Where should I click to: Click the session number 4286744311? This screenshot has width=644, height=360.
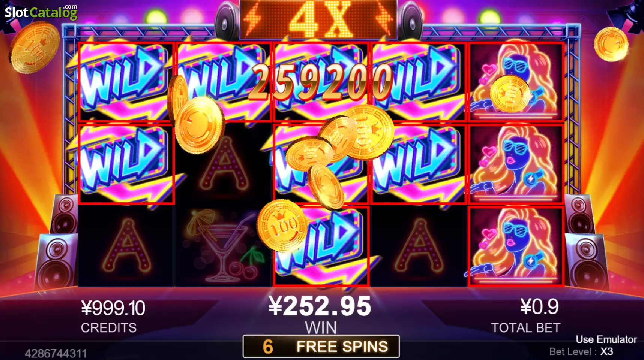[x=56, y=353]
